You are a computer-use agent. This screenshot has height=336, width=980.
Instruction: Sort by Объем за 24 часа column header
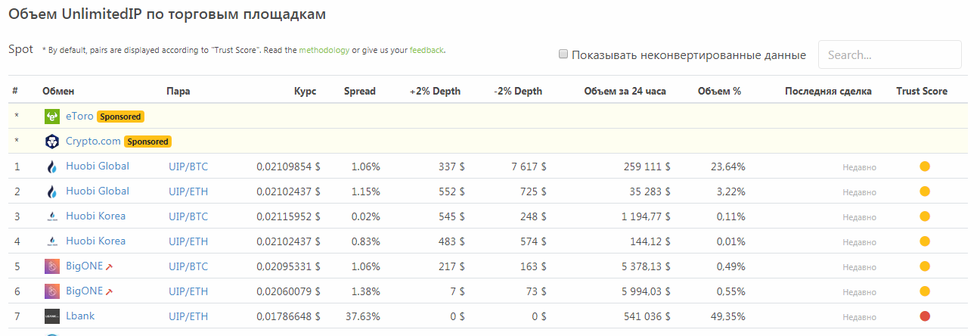pos(625,91)
